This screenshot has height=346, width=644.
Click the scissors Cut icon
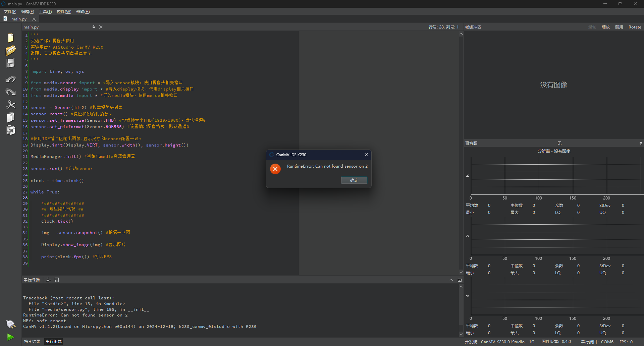pos(10,105)
